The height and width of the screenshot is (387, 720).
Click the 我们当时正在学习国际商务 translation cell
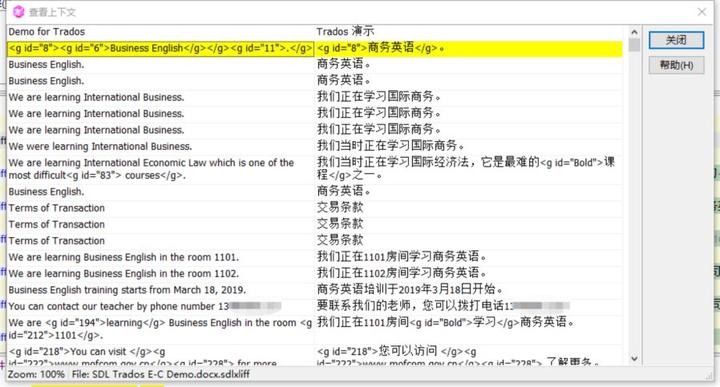coord(469,146)
